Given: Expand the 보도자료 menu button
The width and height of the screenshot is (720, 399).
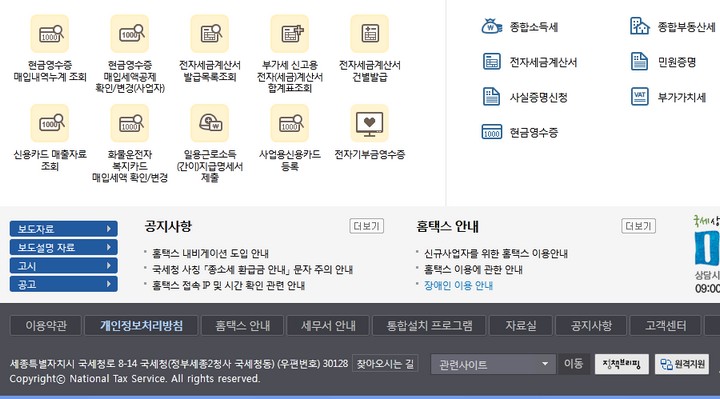Looking at the screenshot, I should tap(63, 229).
